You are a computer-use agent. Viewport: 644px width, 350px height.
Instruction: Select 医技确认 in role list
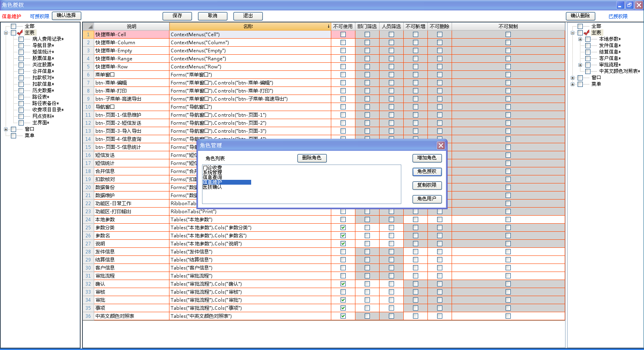click(212, 187)
